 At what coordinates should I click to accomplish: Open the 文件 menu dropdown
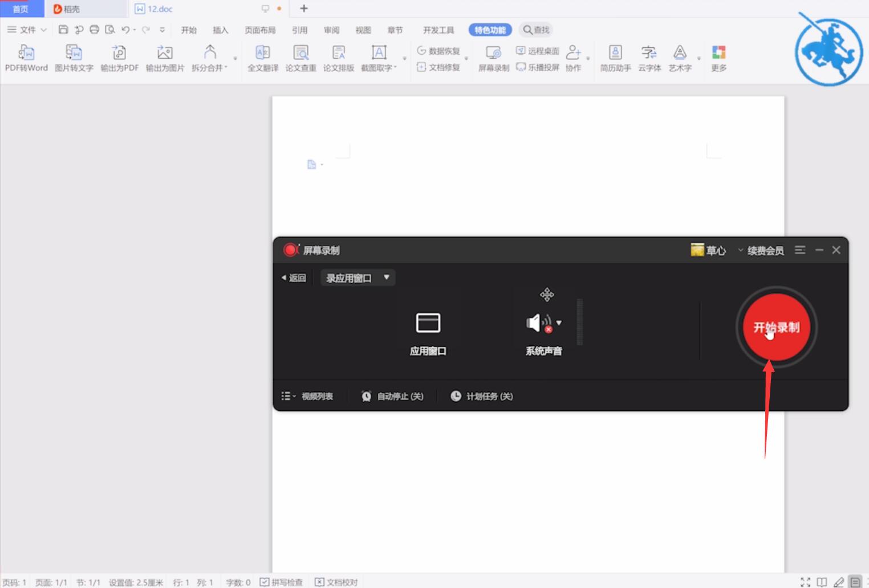(x=27, y=30)
